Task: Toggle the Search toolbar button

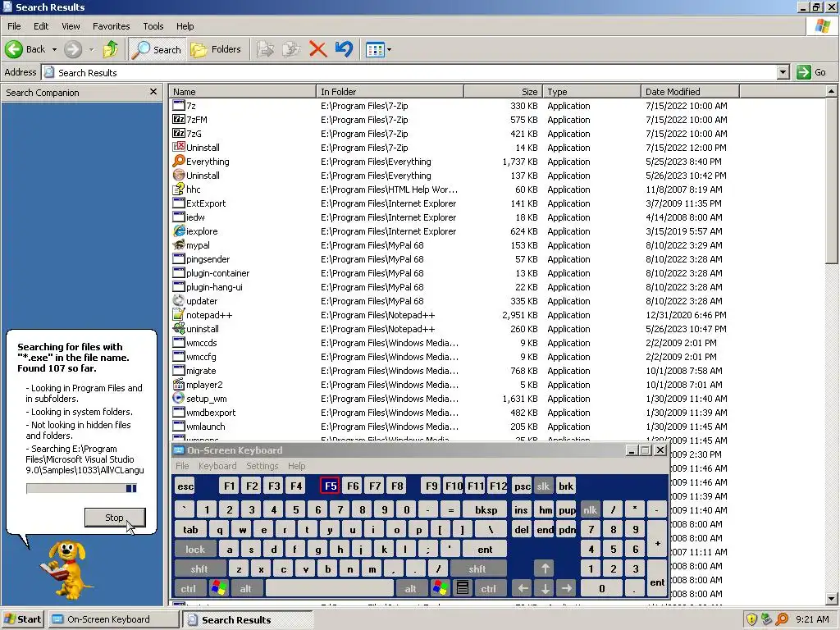Action: click(x=157, y=50)
